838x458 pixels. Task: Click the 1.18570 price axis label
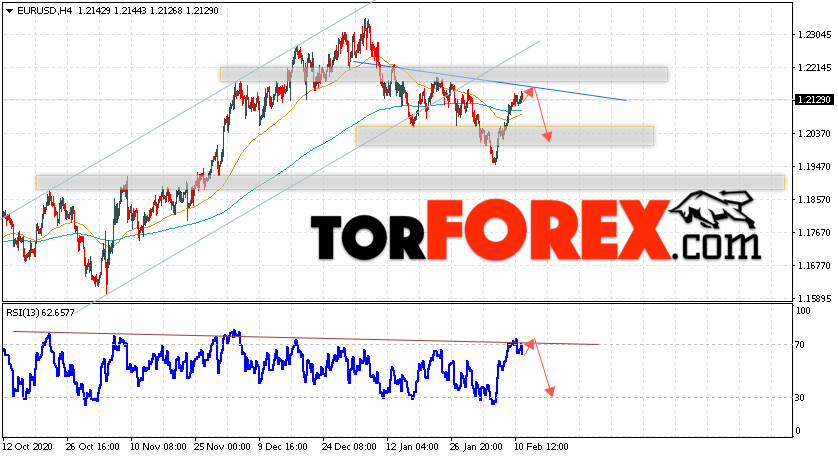pyautogui.click(x=814, y=199)
